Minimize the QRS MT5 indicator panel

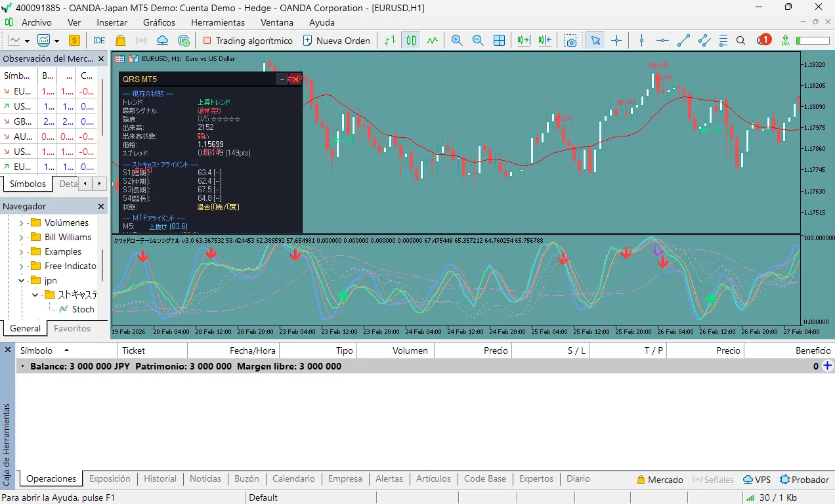pyautogui.click(x=282, y=79)
